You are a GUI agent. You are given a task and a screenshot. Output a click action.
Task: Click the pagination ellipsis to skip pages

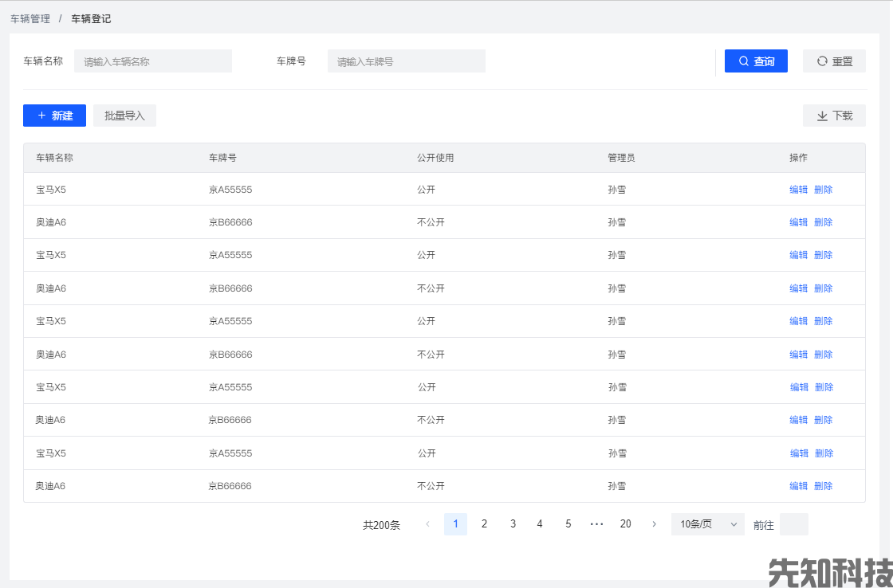pyautogui.click(x=596, y=524)
